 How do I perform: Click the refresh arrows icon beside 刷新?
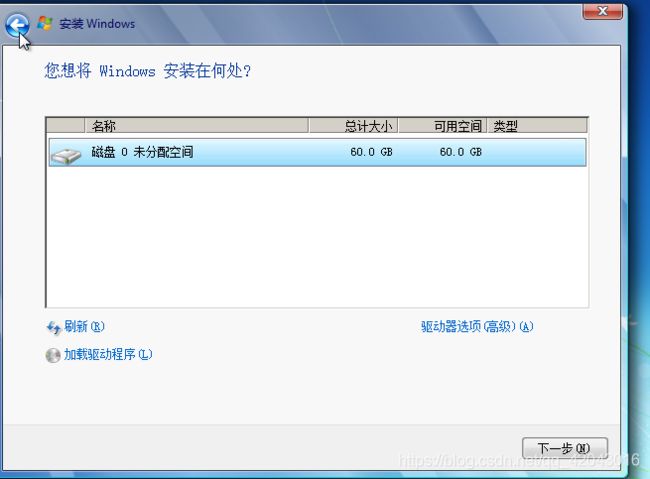click(x=54, y=328)
